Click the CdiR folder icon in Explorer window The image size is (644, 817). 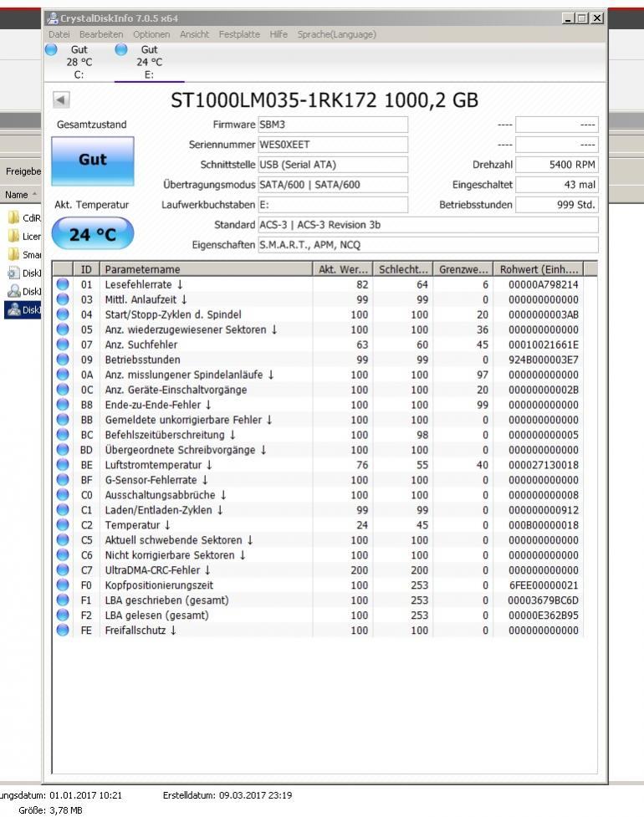(13, 217)
